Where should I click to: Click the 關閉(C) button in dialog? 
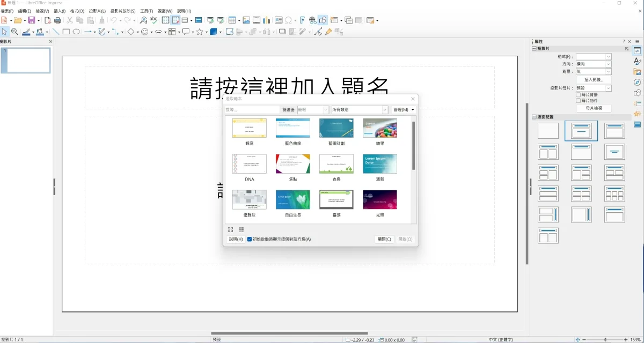384,240
